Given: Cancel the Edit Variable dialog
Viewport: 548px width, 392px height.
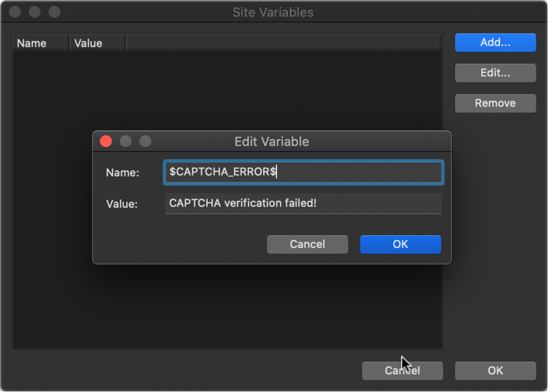Looking at the screenshot, I should (307, 244).
